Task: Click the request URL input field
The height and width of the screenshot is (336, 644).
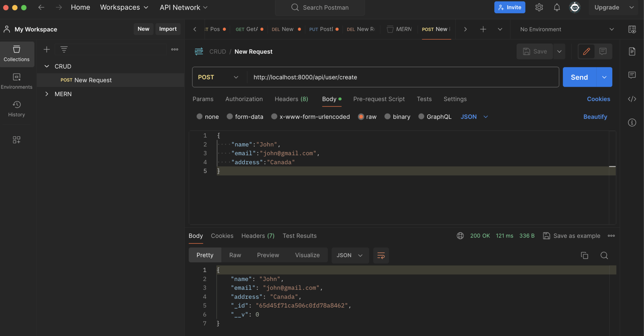Action: (x=402, y=77)
